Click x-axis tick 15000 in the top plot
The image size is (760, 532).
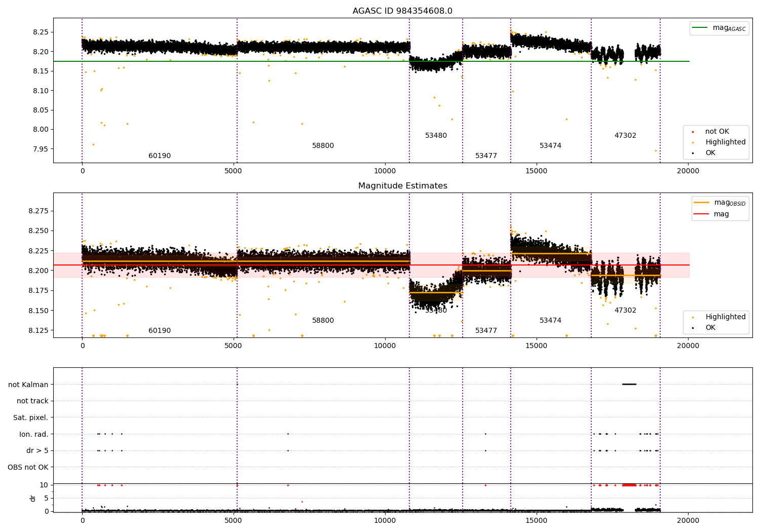coord(536,171)
